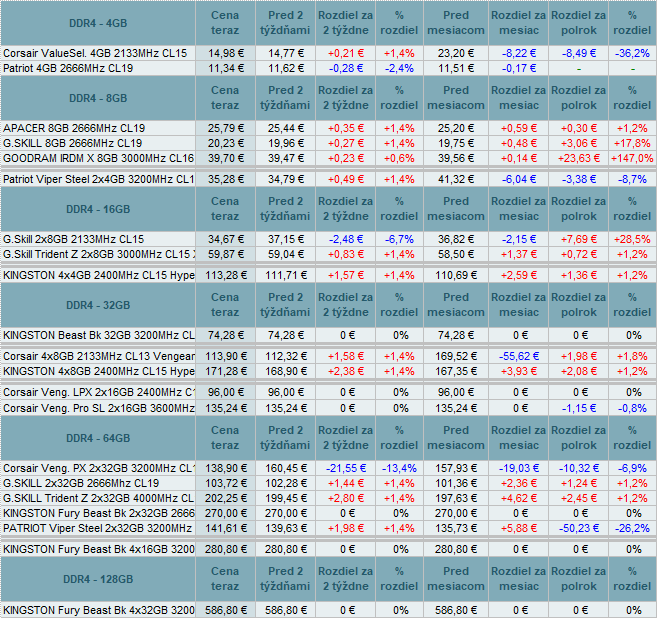Click the KINGSTON 4x4GB 2400MHz CL15 row name
This screenshot has height=618, width=657.
[98, 275]
